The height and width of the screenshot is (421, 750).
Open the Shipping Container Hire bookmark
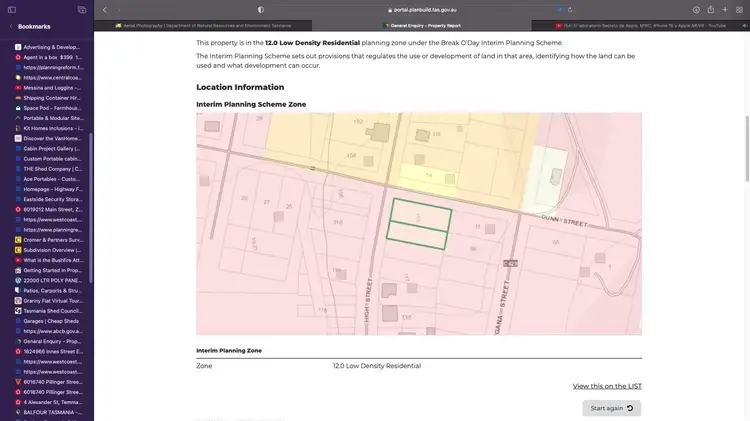pyautogui.click(x=52, y=98)
